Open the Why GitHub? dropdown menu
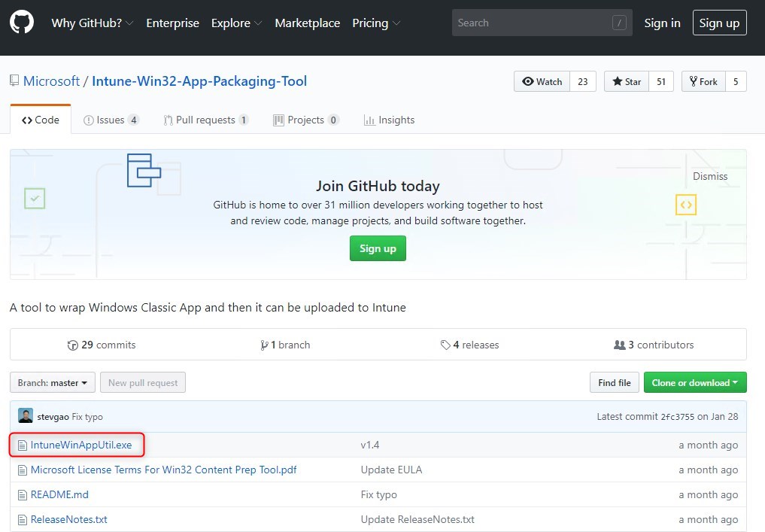This screenshot has height=532, width=765. point(93,23)
